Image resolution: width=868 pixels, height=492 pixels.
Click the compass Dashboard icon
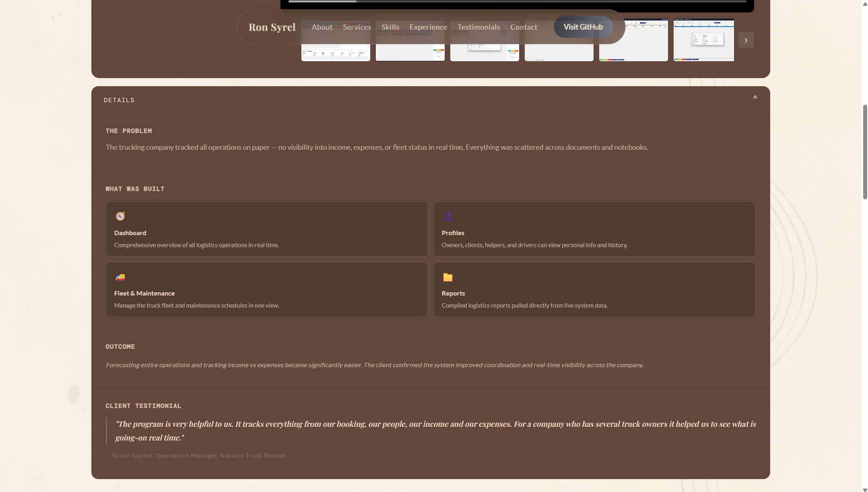coord(120,216)
